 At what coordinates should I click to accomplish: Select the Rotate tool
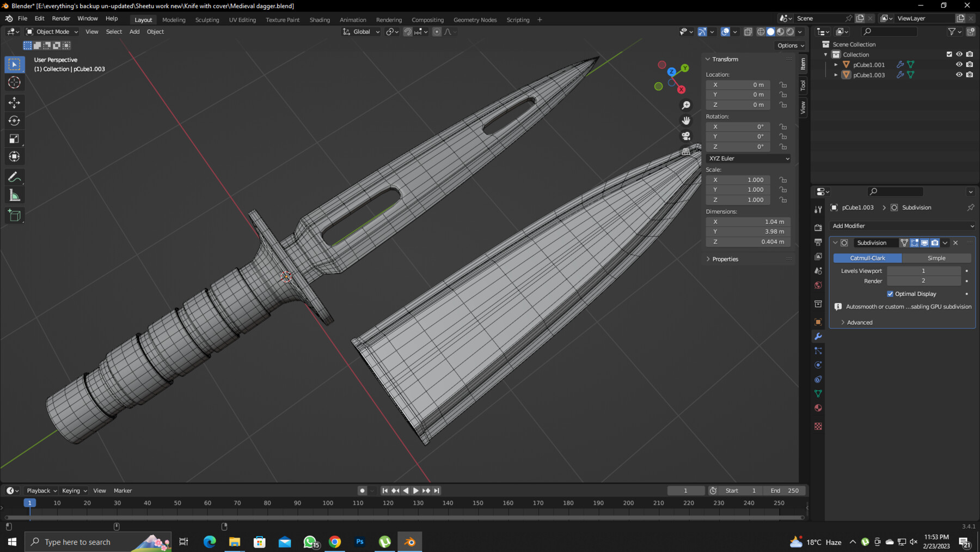14,120
